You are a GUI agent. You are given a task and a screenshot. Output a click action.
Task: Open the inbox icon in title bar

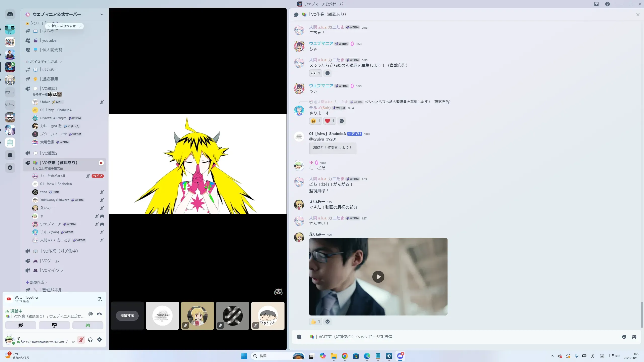click(596, 4)
